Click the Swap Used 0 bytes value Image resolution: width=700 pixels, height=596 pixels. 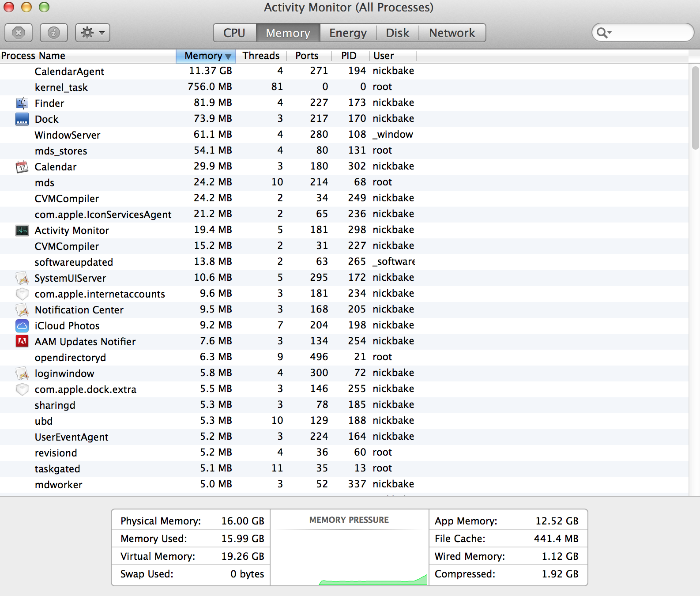click(x=247, y=574)
